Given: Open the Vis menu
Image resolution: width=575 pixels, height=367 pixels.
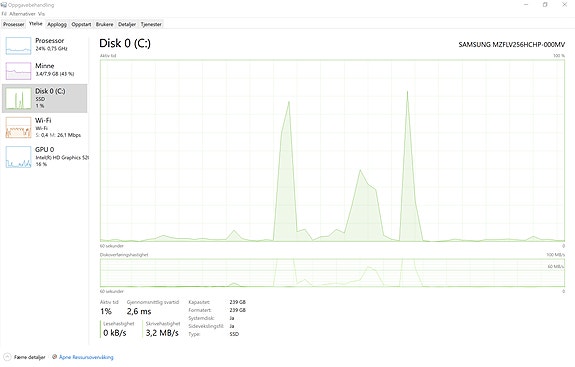Looking at the screenshot, I should (x=41, y=14).
